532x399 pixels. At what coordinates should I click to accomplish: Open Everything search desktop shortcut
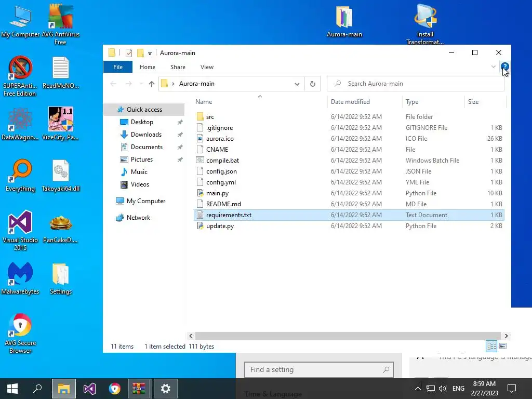point(20,175)
